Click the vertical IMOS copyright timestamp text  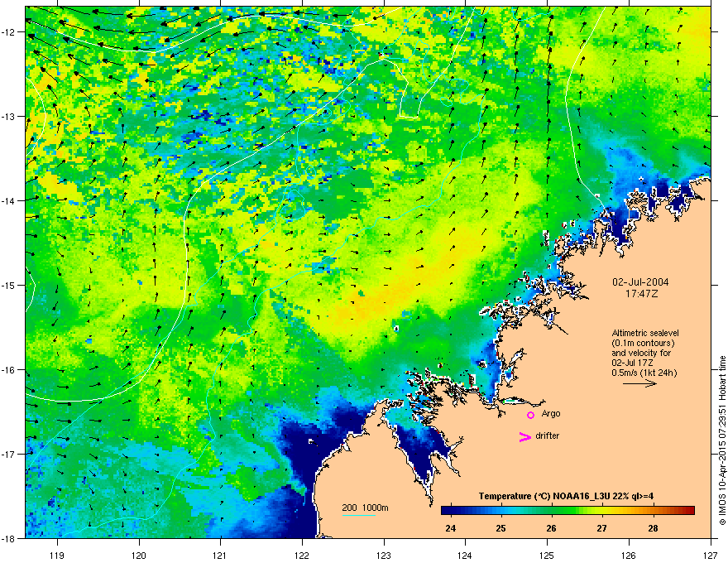tap(722, 440)
